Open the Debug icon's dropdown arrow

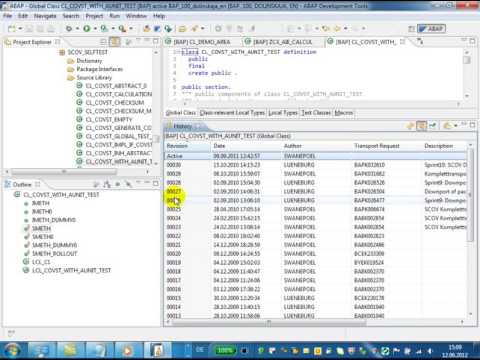click(77, 29)
